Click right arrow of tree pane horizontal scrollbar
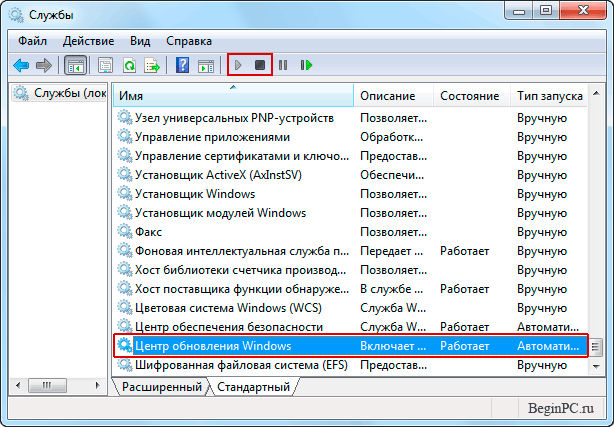This screenshot has width=614, height=427. (x=97, y=385)
